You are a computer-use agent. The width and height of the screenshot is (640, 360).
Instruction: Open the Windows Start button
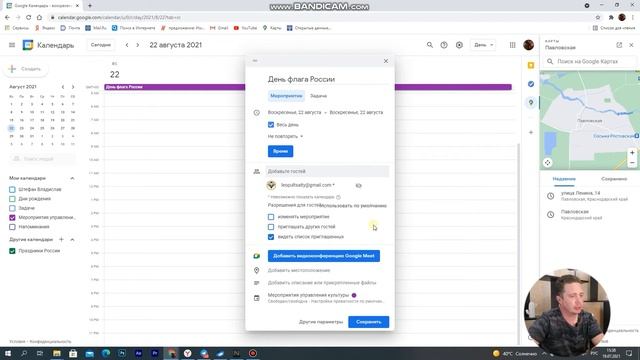click(x=7, y=353)
